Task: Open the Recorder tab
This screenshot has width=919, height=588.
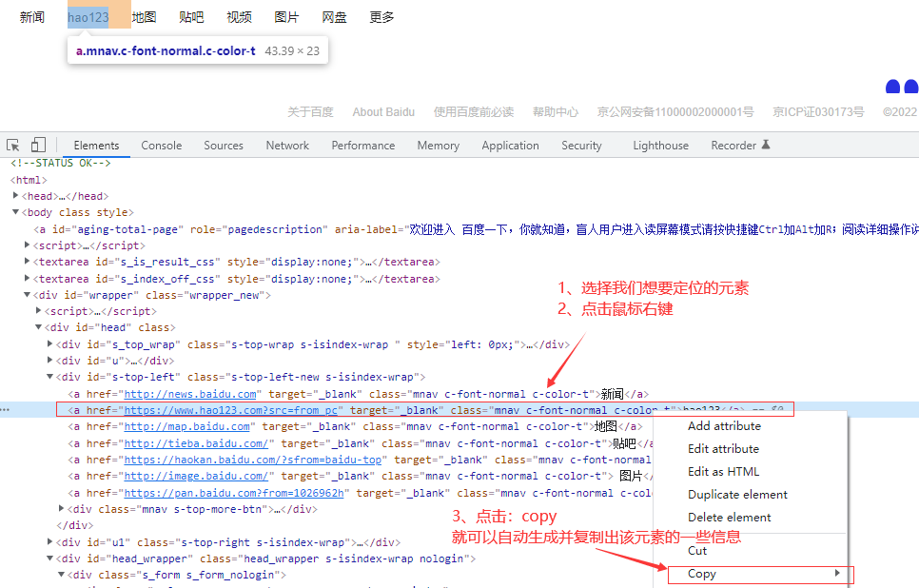Action: [740, 146]
